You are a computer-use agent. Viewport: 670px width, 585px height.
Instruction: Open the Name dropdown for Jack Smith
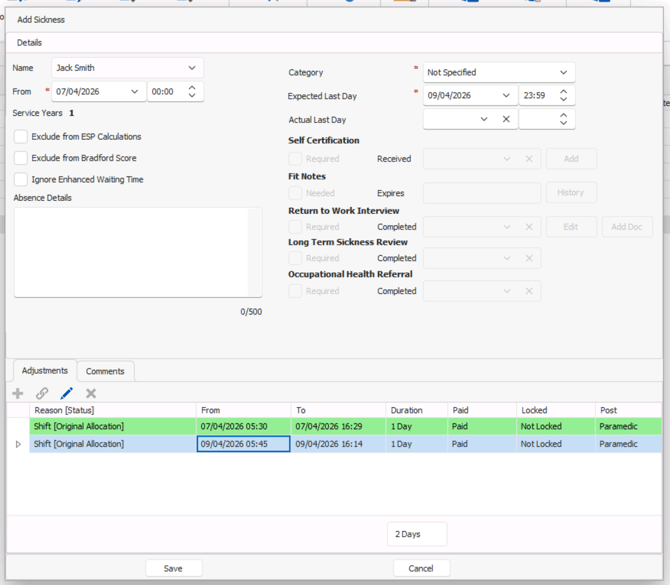point(192,68)
